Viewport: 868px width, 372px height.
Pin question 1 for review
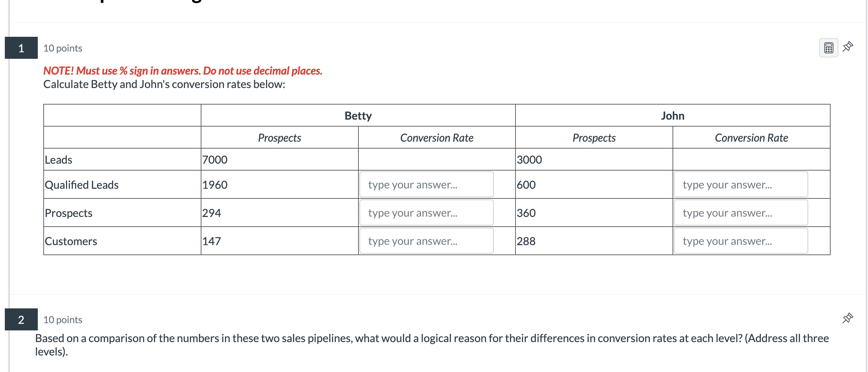[x=848, y=47]
